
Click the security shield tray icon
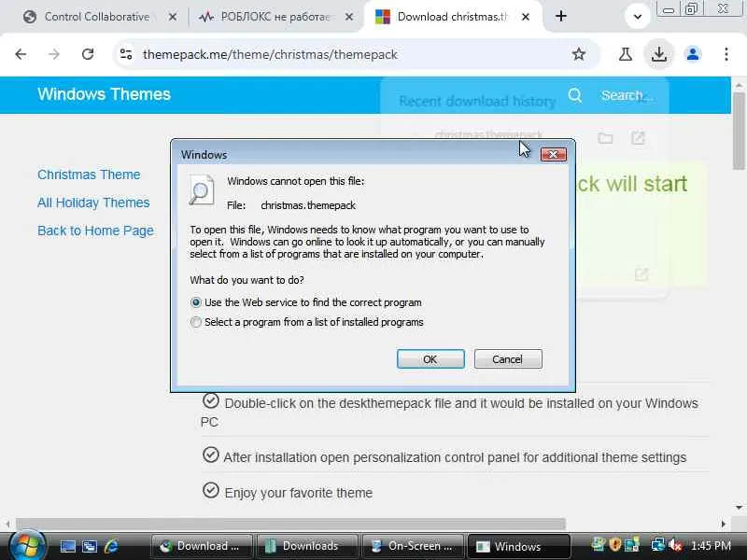(615, 545)
